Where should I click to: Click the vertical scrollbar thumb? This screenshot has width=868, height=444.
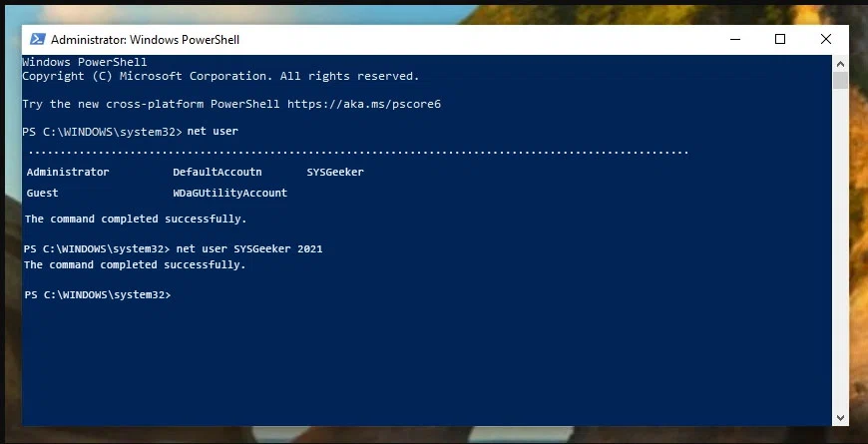point(840,80)
